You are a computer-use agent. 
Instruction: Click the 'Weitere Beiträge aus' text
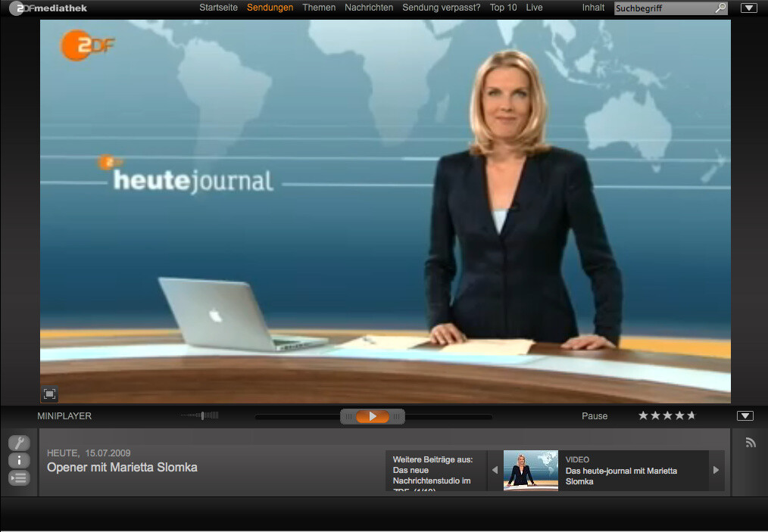pos(432,459)
